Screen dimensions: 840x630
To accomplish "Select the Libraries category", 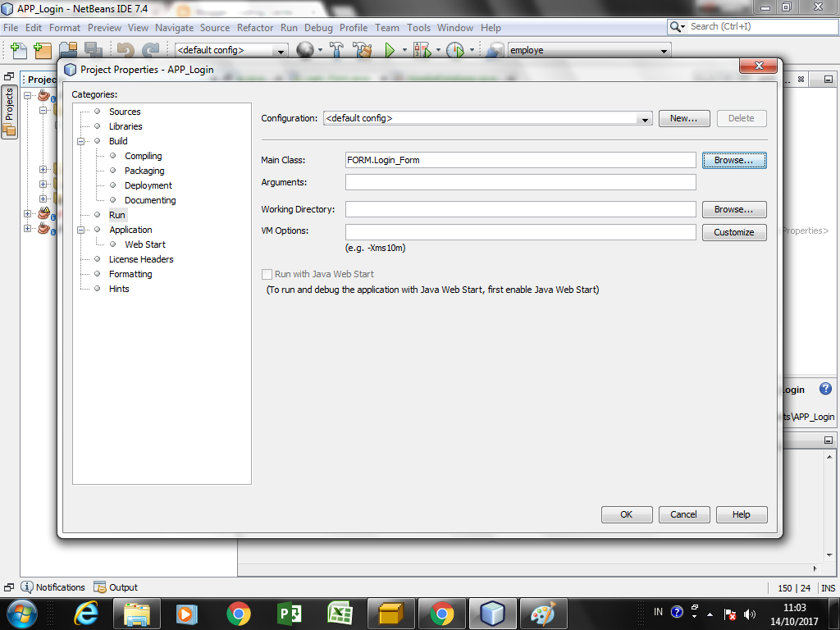I will (x=126, y=126).
